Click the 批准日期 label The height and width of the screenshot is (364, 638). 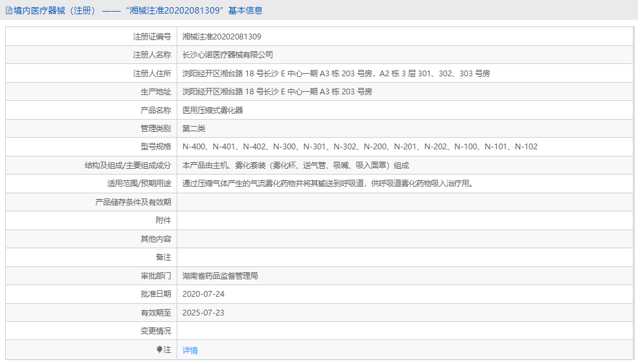(x=156, y=294)
